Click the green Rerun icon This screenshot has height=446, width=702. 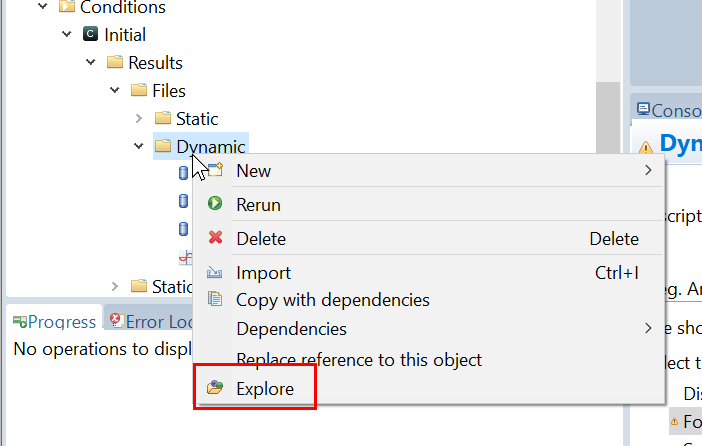coord(215,204)
